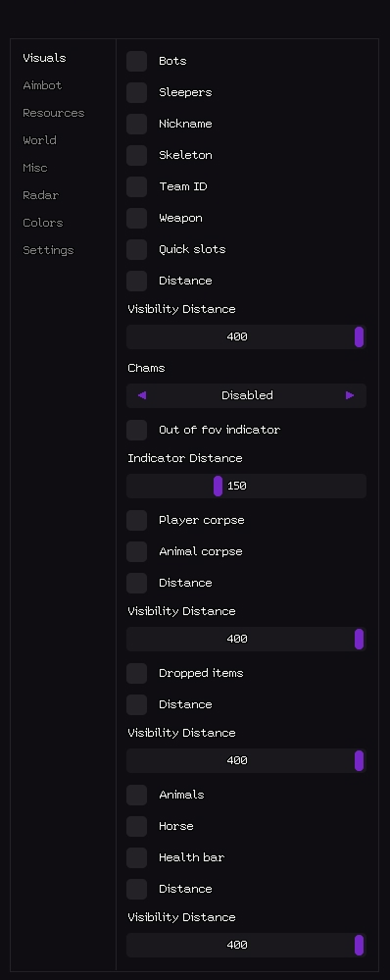Enable the Animal corpse checkbox
The image size is (390, 980).
point(136,551)
